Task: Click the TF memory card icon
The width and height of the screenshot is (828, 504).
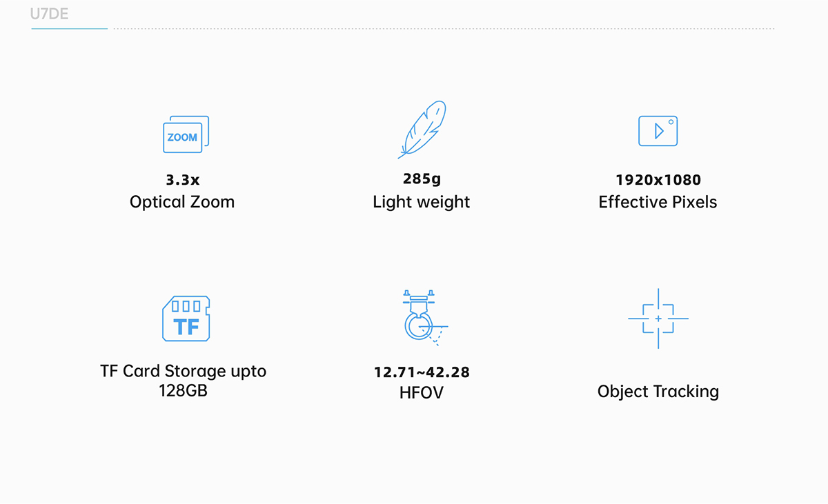Action: (186, 318)
